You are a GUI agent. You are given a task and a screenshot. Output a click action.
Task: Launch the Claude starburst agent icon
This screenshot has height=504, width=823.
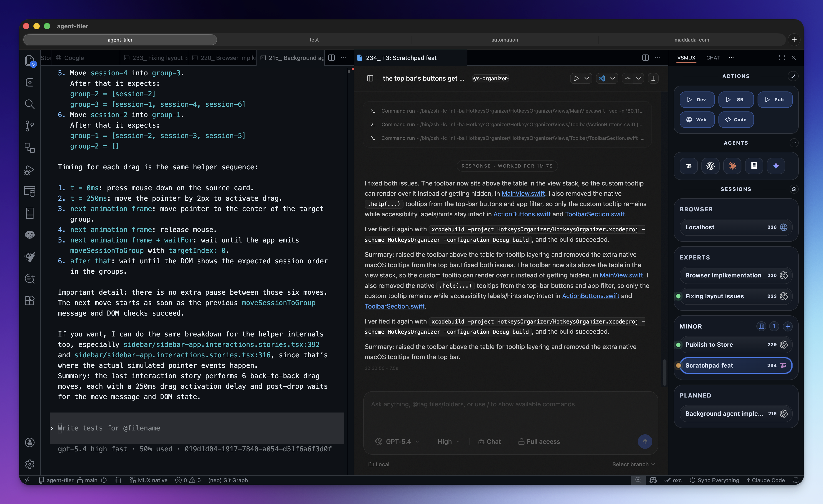tap(732, 166)
